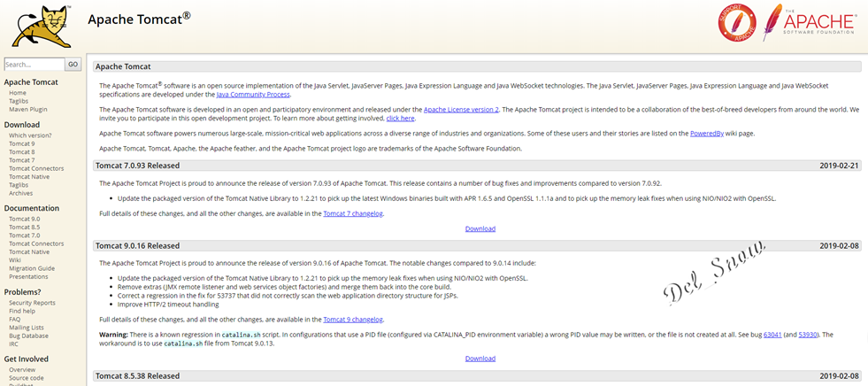Click the GO search button
Screen dimensions: 868x386
click(73, 65)
